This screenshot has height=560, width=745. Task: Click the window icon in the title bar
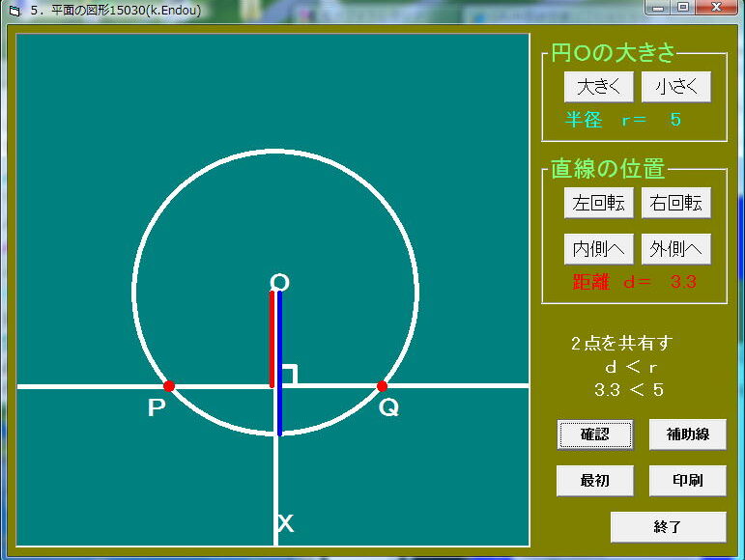coord(14,11)
